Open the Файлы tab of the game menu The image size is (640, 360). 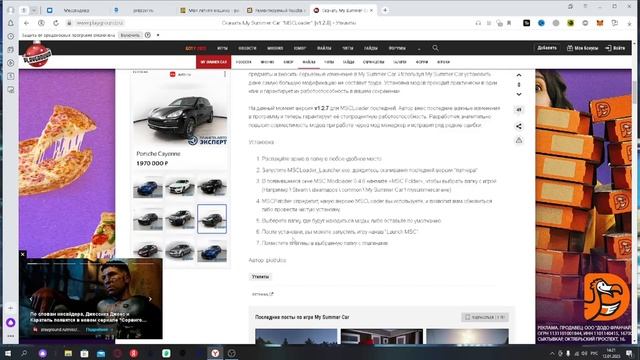309,62
